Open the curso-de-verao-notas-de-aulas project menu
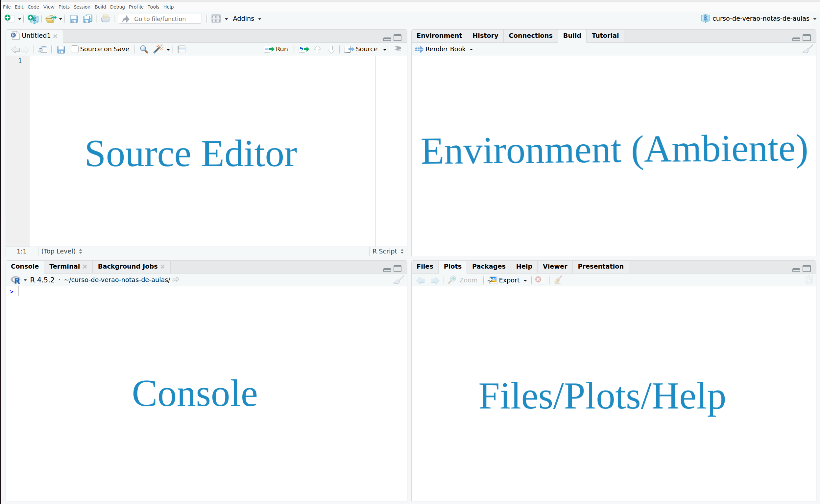This screenshot has width=820, height=504. [x=760, y=19]
